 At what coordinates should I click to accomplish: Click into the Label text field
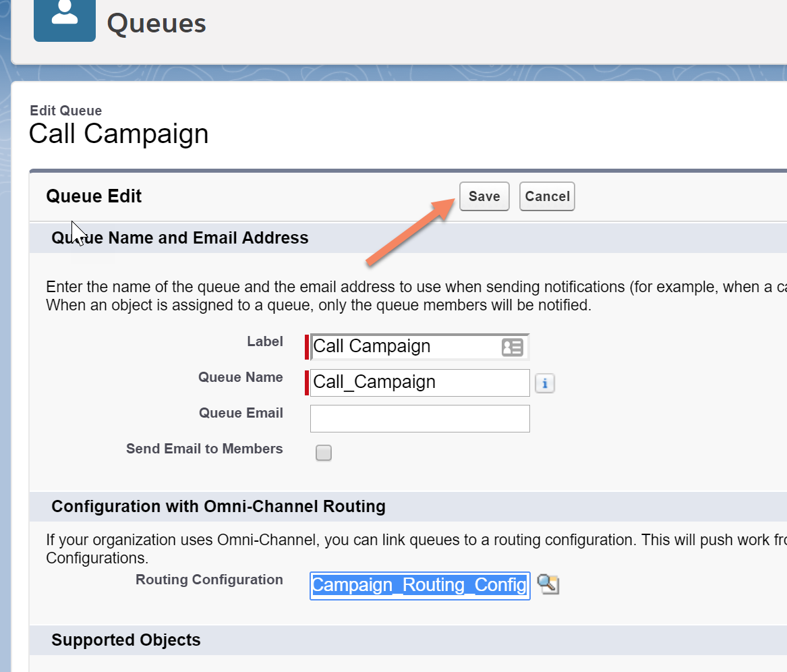click(419, 347)
